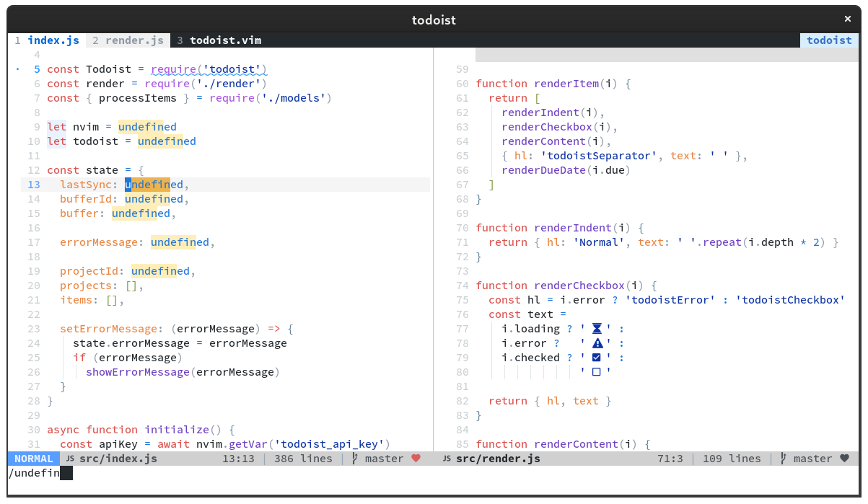Click the 'Normal' string on line 71
The width and height of the screenshot is (868, 504).
[600, 242]
